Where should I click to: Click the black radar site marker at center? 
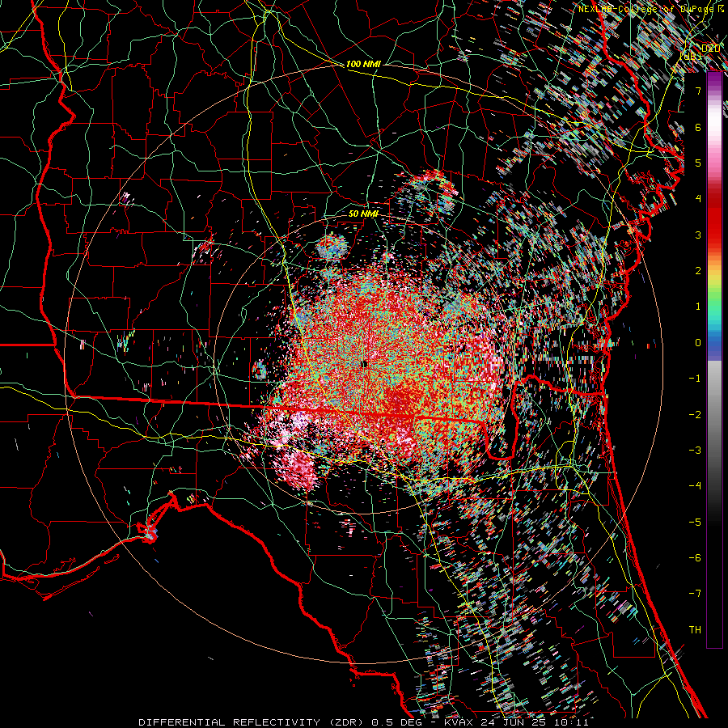[x=365, y=364]
